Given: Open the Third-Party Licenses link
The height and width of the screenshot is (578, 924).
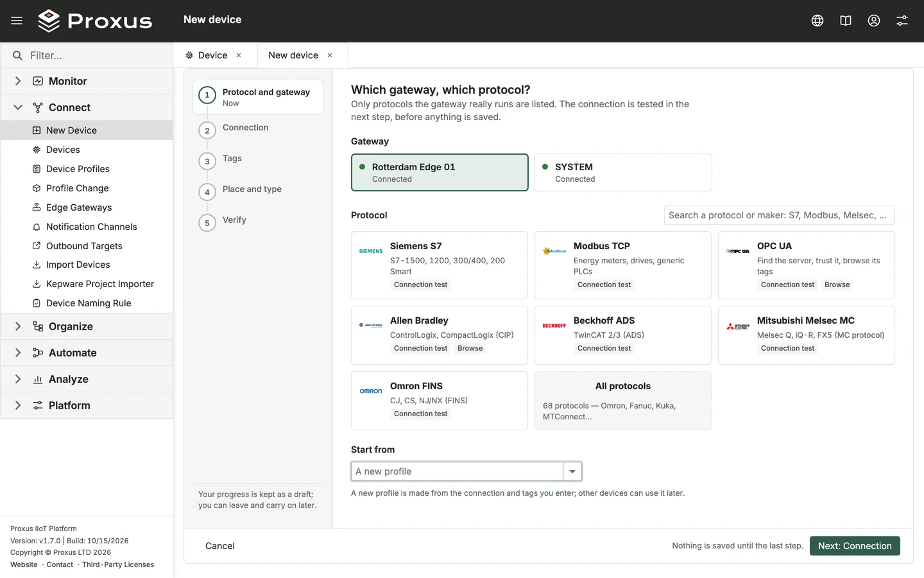Looking at the screenshot, I should (x=118, y=565).
